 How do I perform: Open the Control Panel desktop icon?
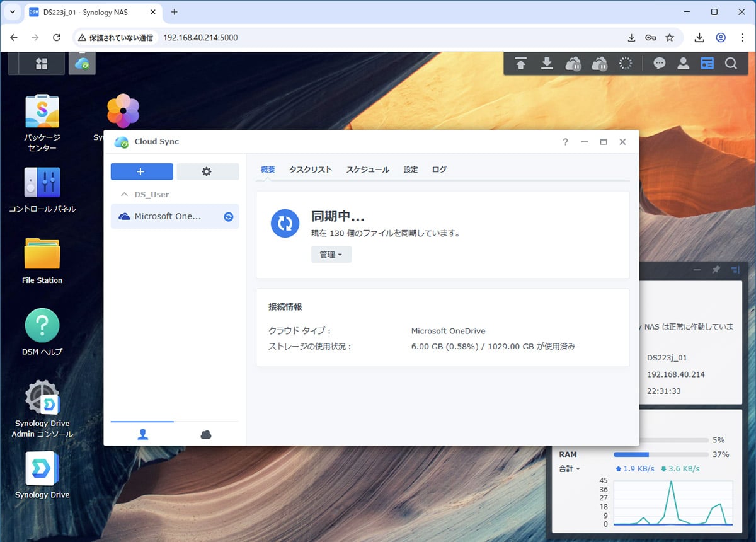[x=42, y=183]
